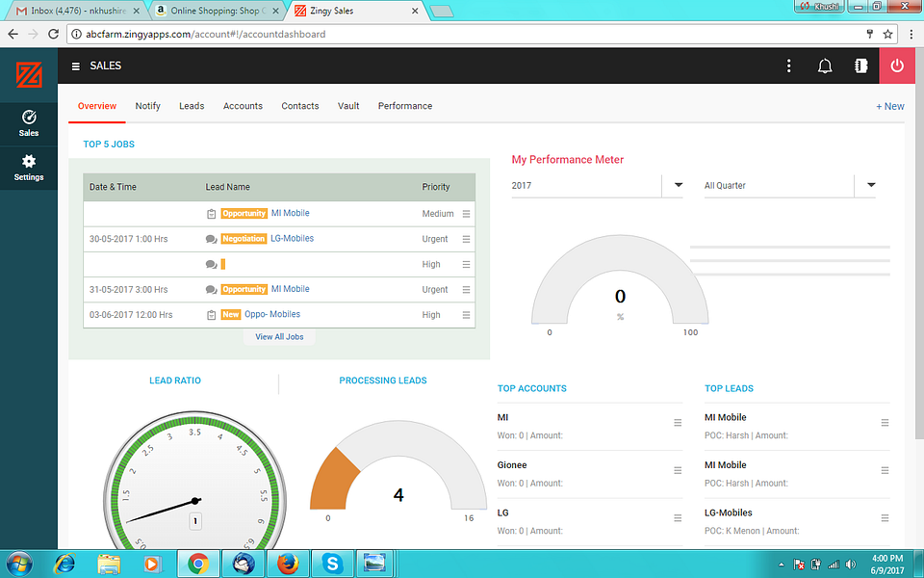Open the Oppo- Mobiles lead link
924x578 pixels.
point(272,314)
